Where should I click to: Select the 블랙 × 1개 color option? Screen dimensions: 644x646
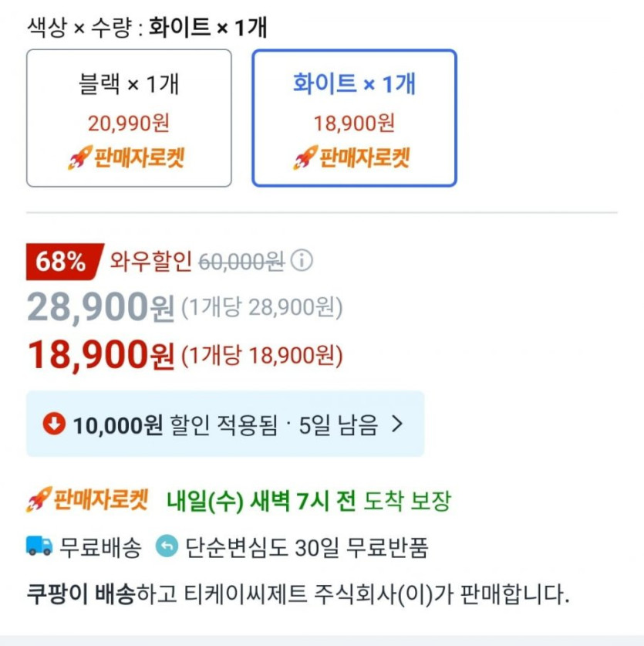[129, 117]
